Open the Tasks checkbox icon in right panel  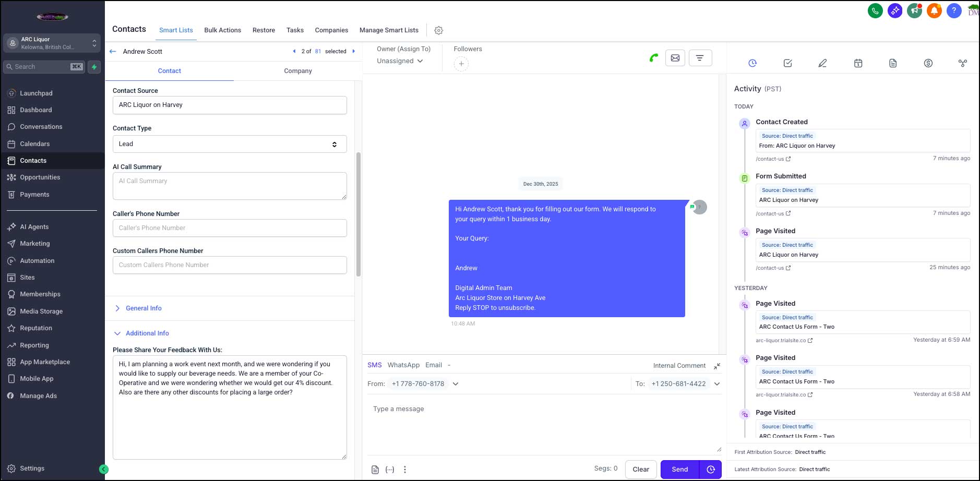(787, 63)
